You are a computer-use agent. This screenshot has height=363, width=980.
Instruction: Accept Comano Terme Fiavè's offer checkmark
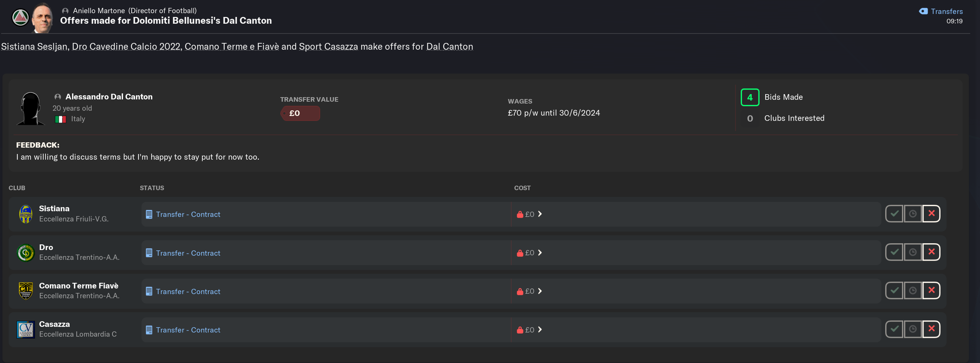[x=894, y=291]
